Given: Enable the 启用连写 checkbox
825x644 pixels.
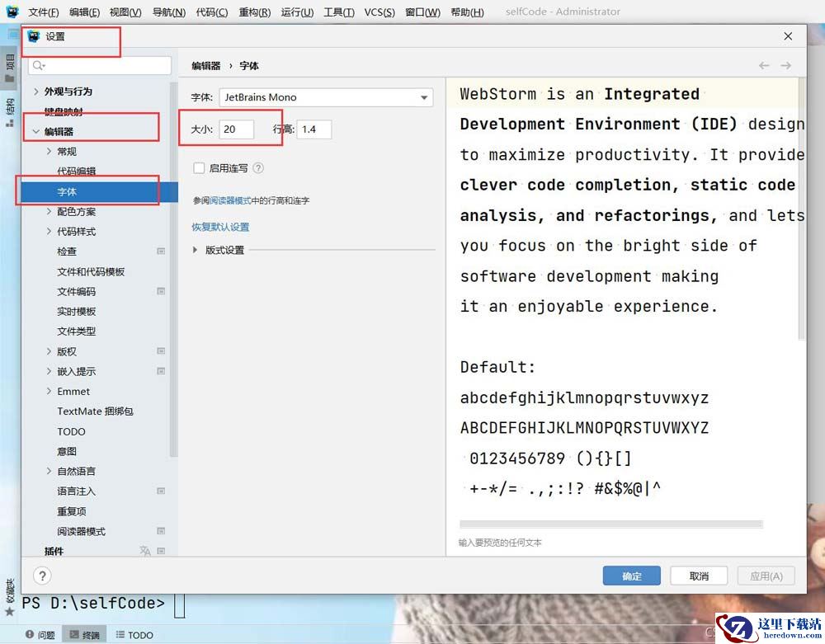Looking at the screenshot, I should pyautogui.click(x=199, y=168).
